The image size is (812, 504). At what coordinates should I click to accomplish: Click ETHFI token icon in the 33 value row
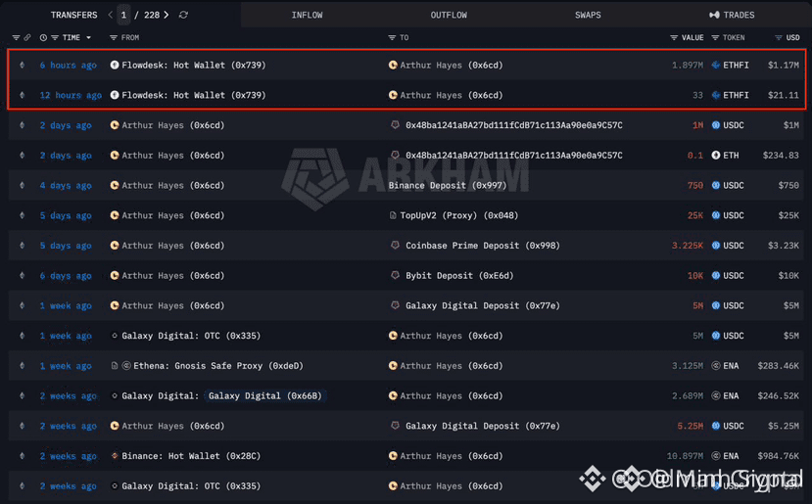(716, 95)
